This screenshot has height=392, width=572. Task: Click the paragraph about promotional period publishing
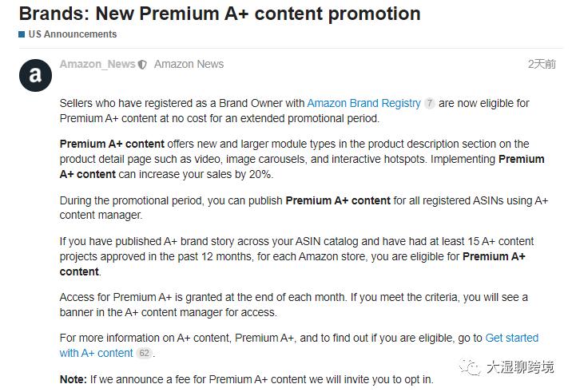click(x=304, y=208)
